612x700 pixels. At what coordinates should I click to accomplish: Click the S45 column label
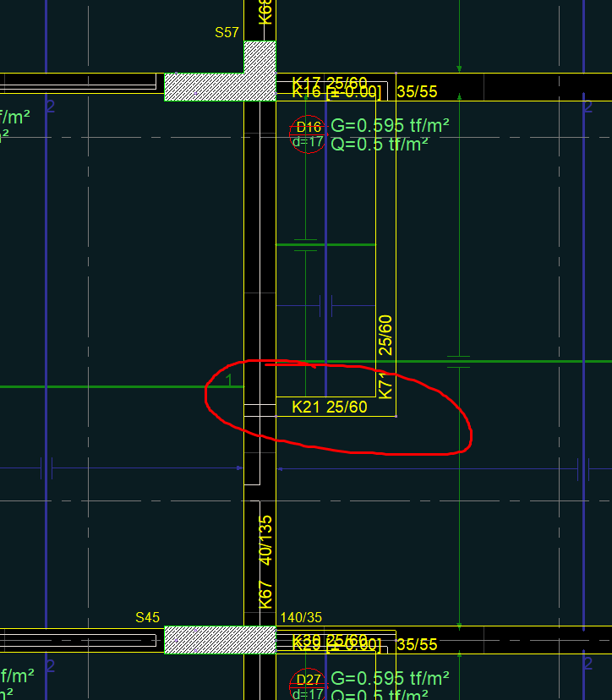[x=147, y=618]
